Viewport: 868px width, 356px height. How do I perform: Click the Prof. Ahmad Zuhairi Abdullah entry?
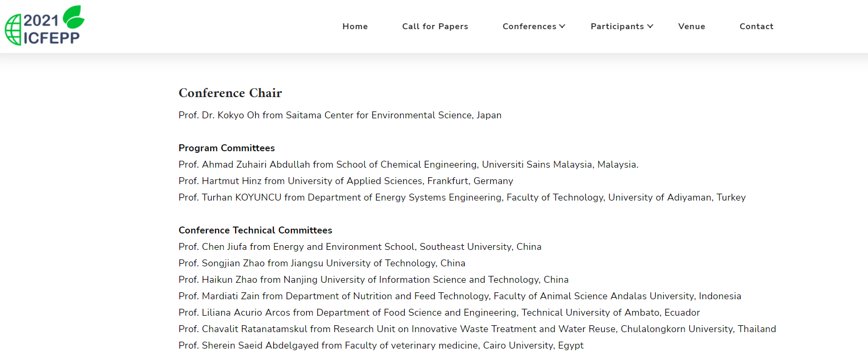point(409,164)
